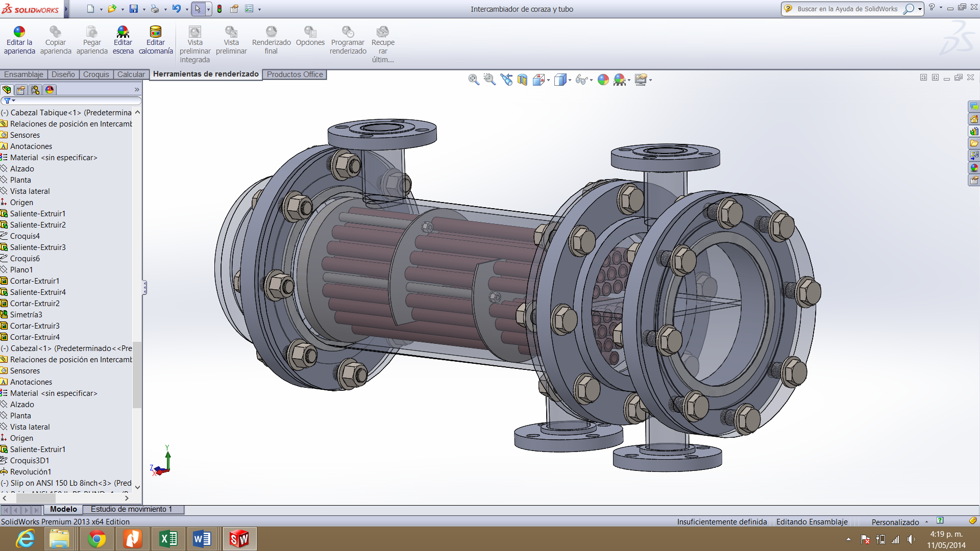The height and width of the screenshot is (551, 980).
Task: Expand the display style dropdown arrow
Action: point(570,80)
